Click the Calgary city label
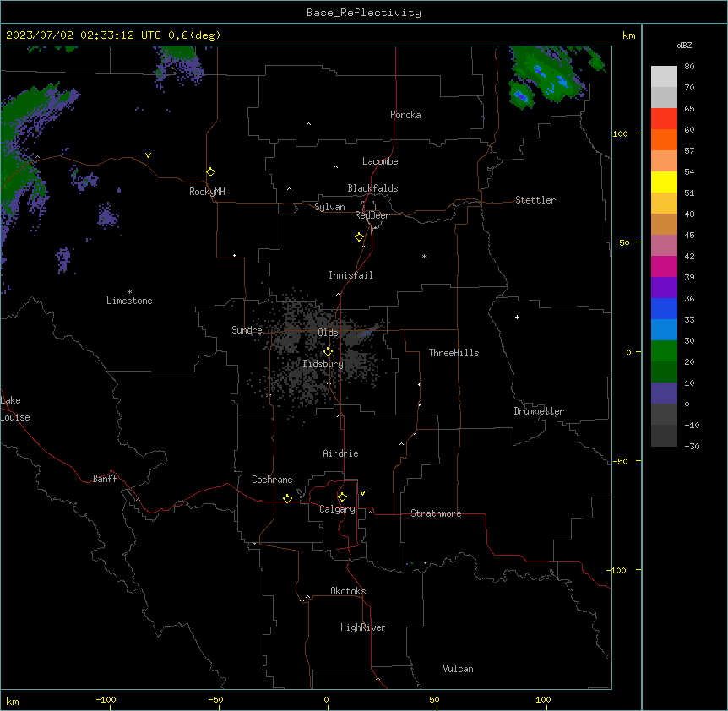Viewport: 728px width, 711px height. point(338,509)
